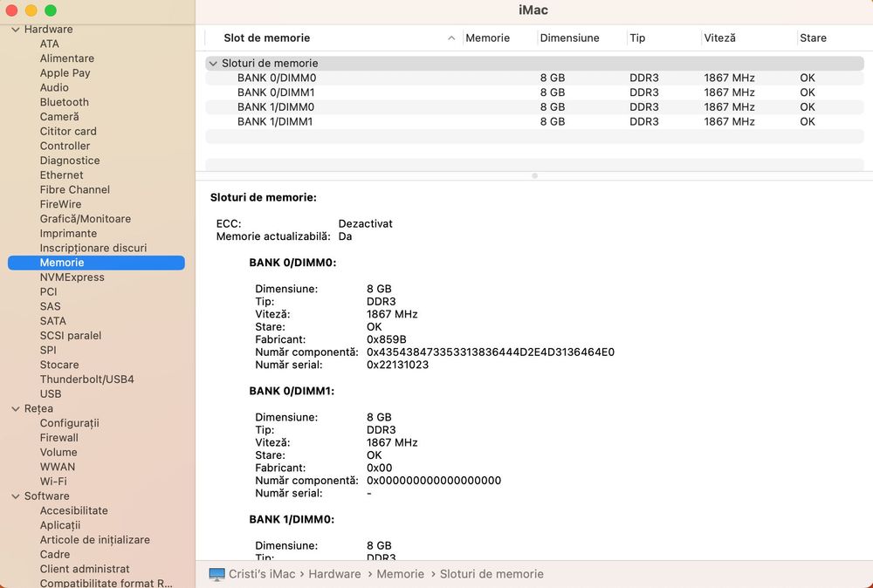The image size is (873, 588).
Task: Open Firewall under Rețea
Action: [59, 438]
